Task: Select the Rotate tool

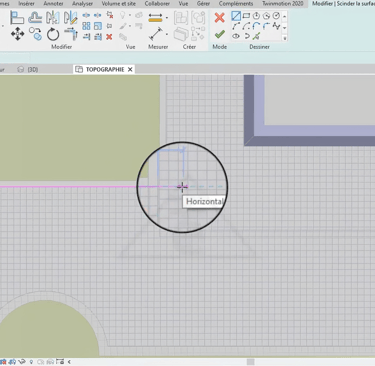Action: 53,34
